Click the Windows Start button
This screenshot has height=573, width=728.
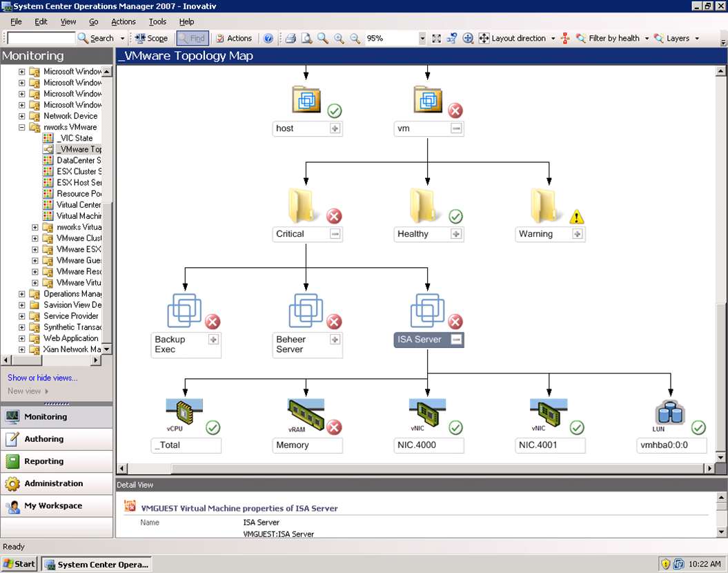click(19, 564)
